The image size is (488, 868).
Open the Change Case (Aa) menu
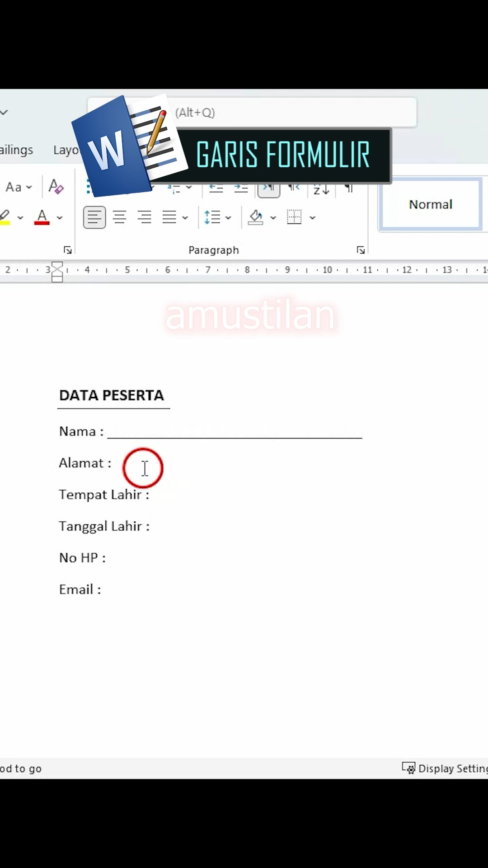coord(19,187)
